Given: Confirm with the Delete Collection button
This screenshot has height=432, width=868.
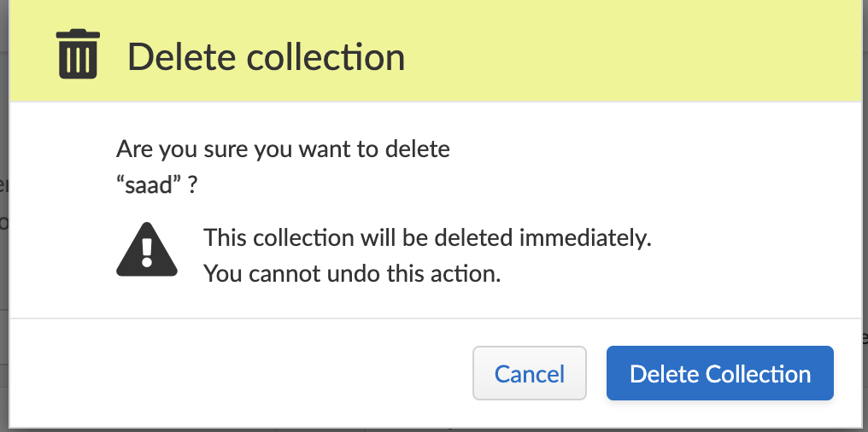Looking at the screenshot, I should pos(719,373).
